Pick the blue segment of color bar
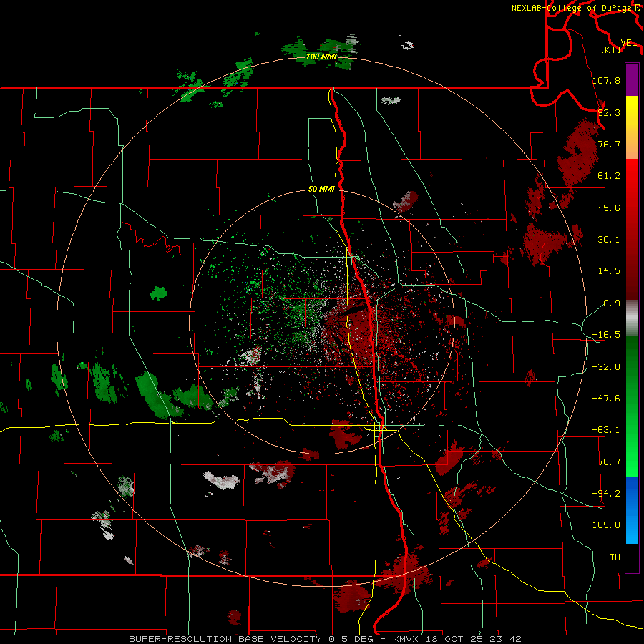The width and height of the screenshot is (644, 644). 632,510
